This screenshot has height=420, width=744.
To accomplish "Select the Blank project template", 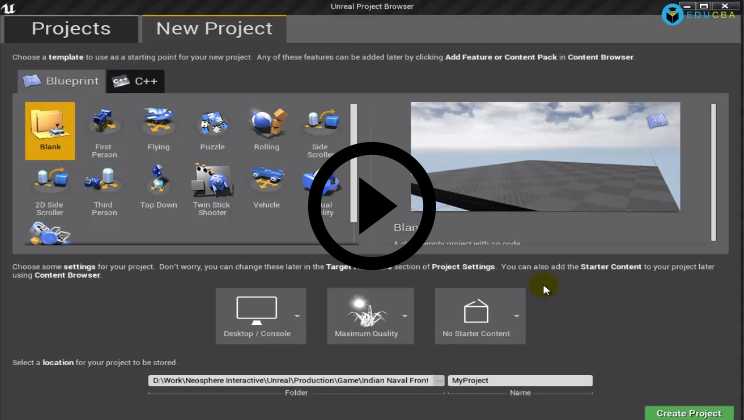I will (x=50, y=131).
